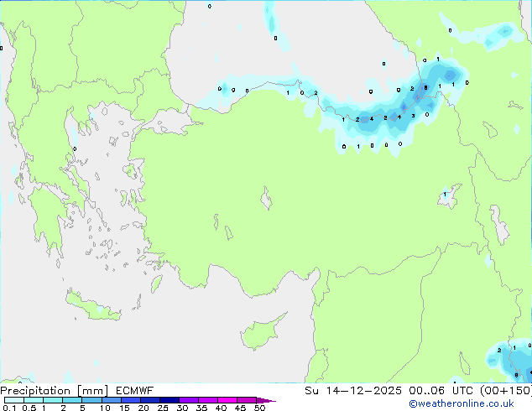
Task: Click the 0.1–0.5 mm legend color swatch
Action: [14, 400]
